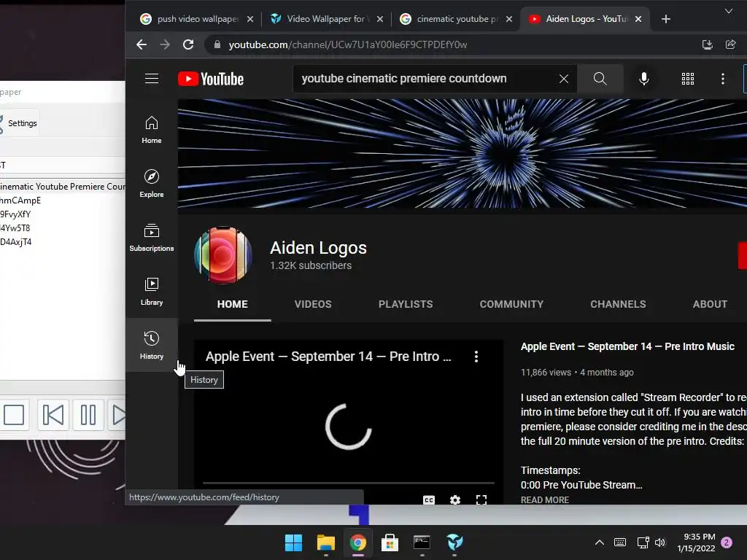Open Settings in the wallpaper app window
Screen dimensions: 747x560
pos(19,123)
